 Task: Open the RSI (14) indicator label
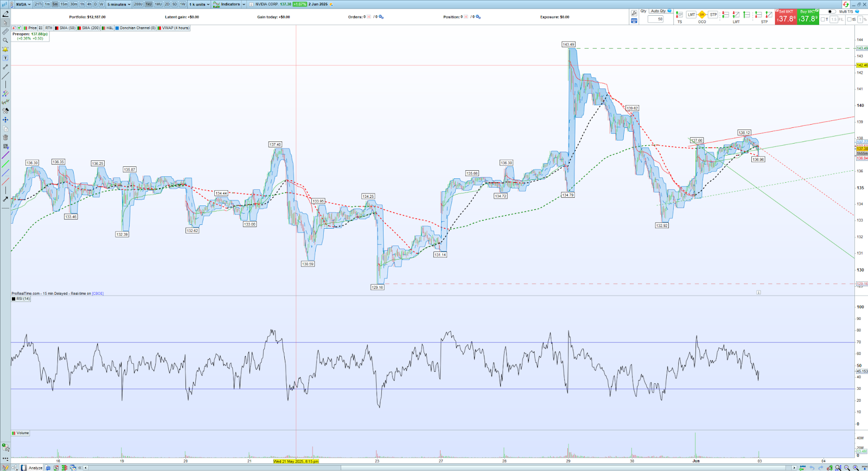pos(21,299)
